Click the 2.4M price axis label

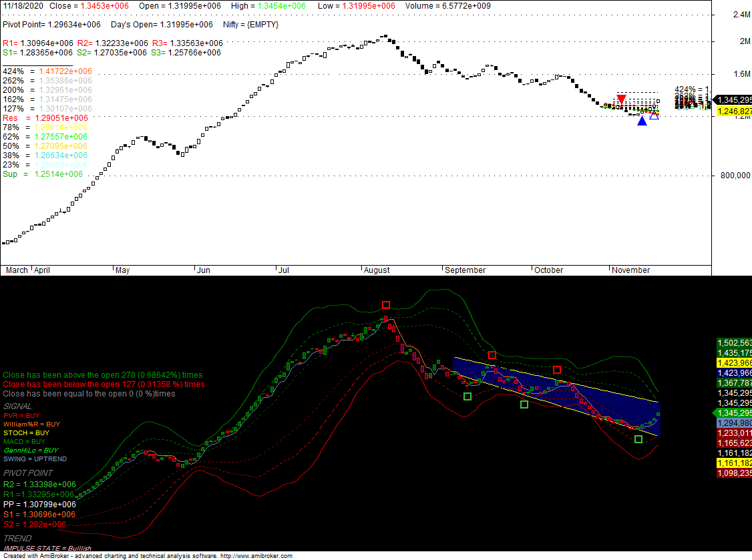[741, 15]
